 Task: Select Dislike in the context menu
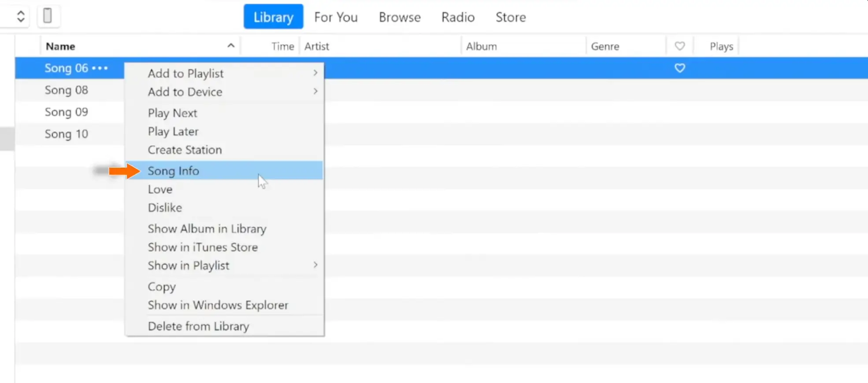point(224,208)
